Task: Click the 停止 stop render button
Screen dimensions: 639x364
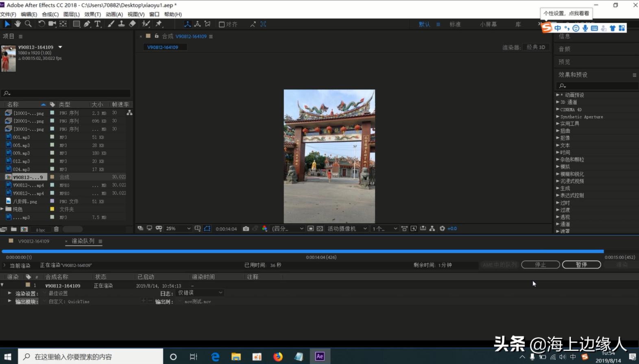Action: pos(540,265)
